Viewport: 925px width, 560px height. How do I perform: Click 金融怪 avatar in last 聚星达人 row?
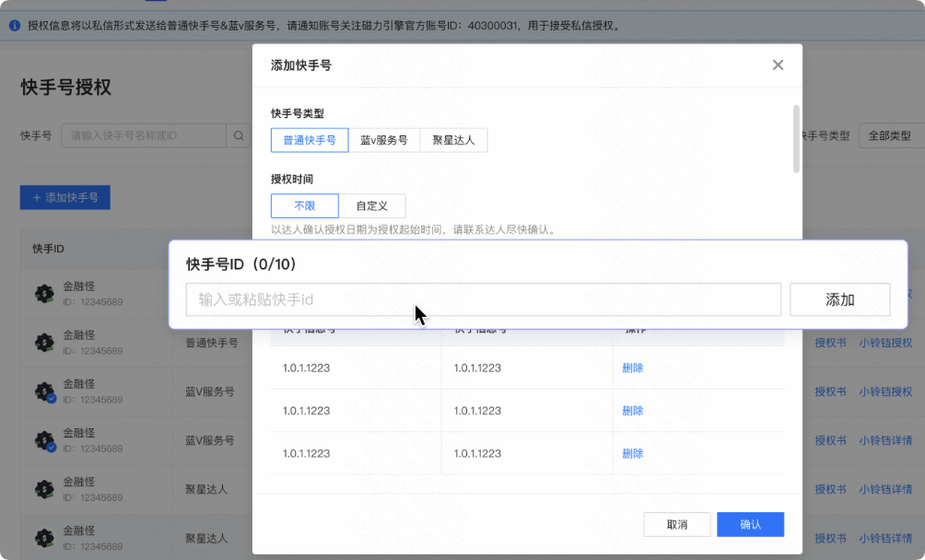[x=44, y=538]
